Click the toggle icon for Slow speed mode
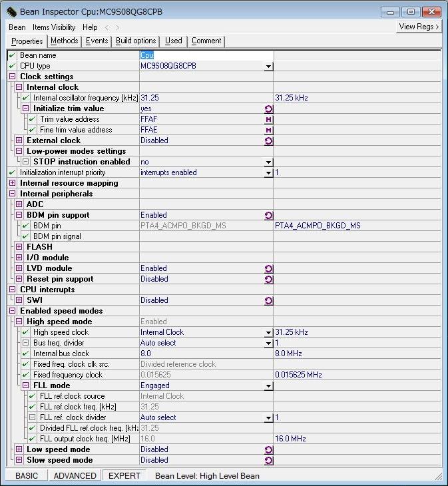This screenshot has width=448, height=486. 269,461
